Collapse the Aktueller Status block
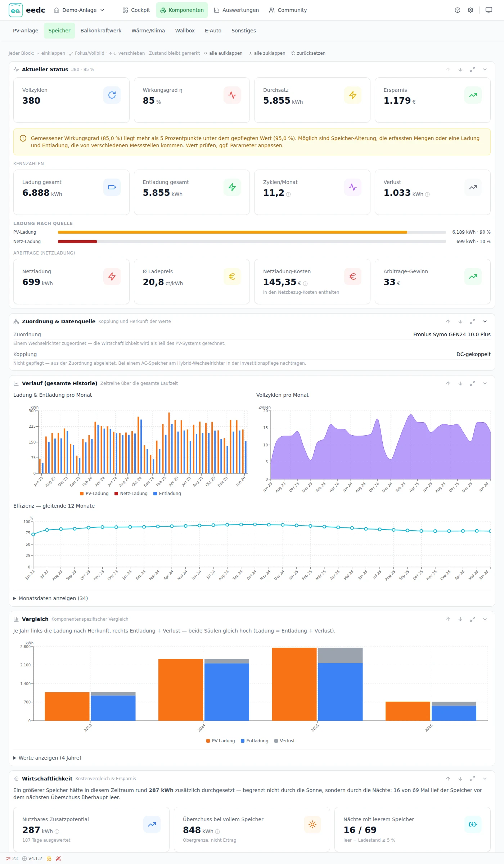504x864 pixels. tap(485, 69)
